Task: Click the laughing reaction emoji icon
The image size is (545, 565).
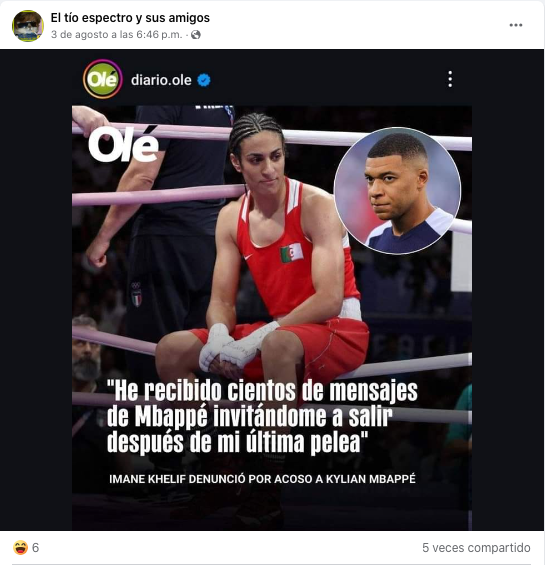Action: pyautogui.click(x=21, y=548)
